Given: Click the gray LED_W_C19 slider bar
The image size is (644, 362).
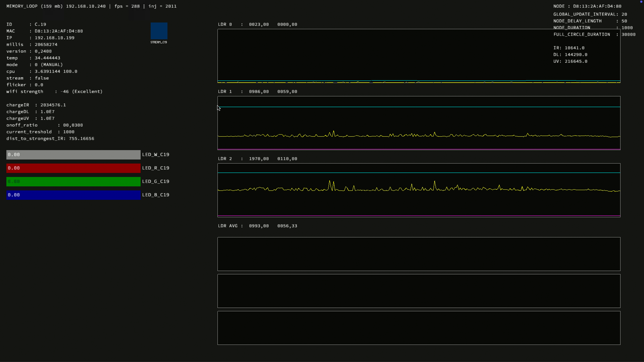Looking at the screenshot, I should pos(73,155).
